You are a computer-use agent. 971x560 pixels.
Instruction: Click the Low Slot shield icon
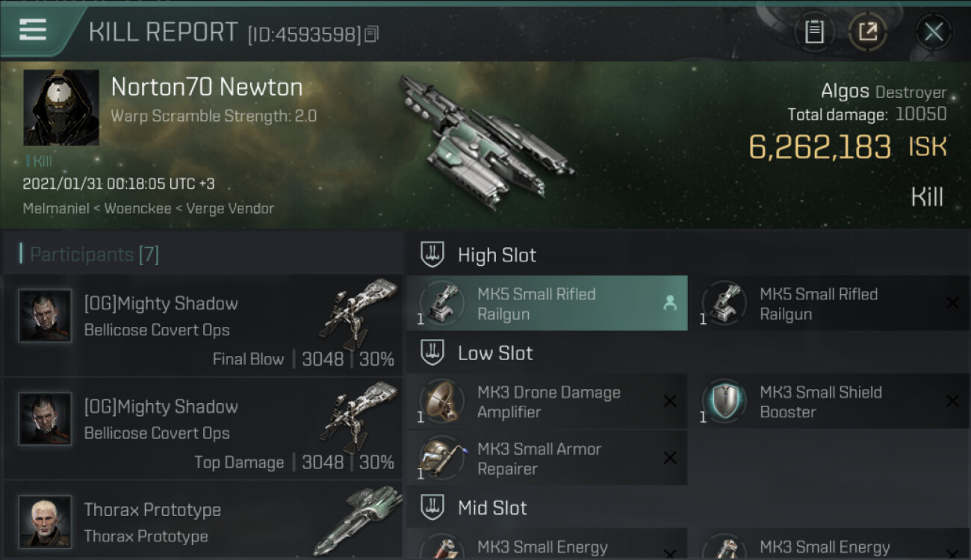pyautogui.click(x=432, y=352)
